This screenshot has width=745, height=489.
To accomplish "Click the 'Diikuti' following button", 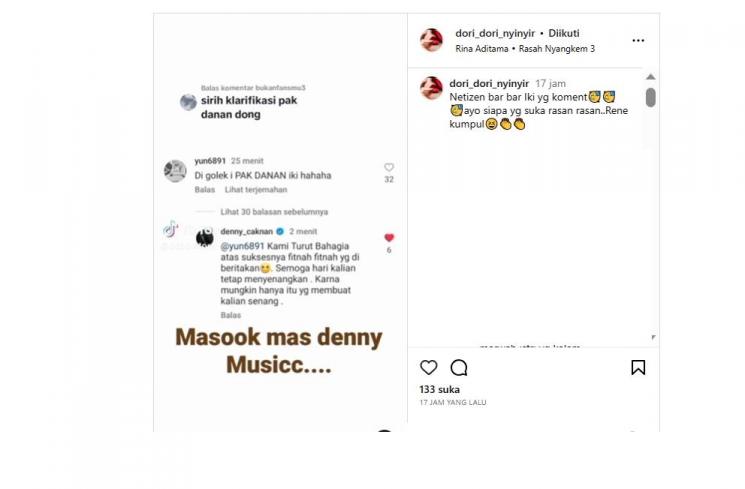I will 564,33.
